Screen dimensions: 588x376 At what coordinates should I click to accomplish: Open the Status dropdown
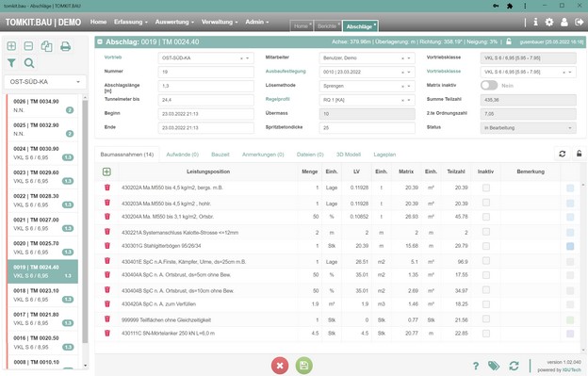[x=528, y=128]
